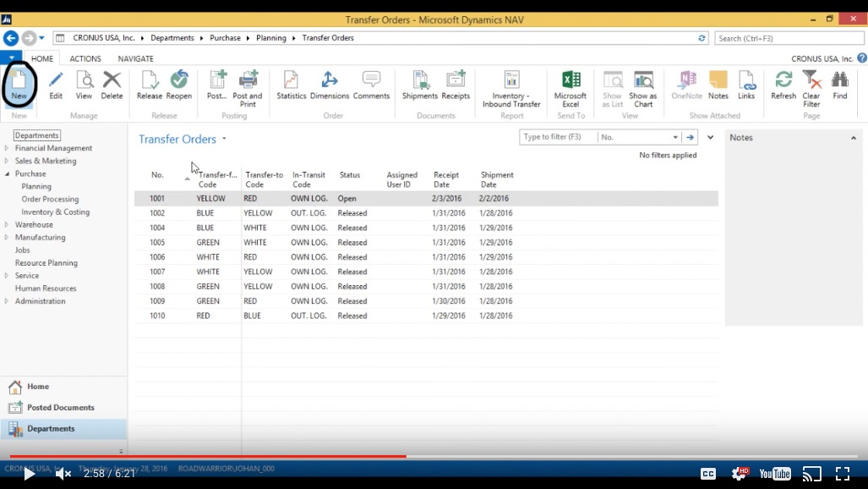
Task: Click the New transfer order icon
Action: pyautogui.click(x=19, y=80)
